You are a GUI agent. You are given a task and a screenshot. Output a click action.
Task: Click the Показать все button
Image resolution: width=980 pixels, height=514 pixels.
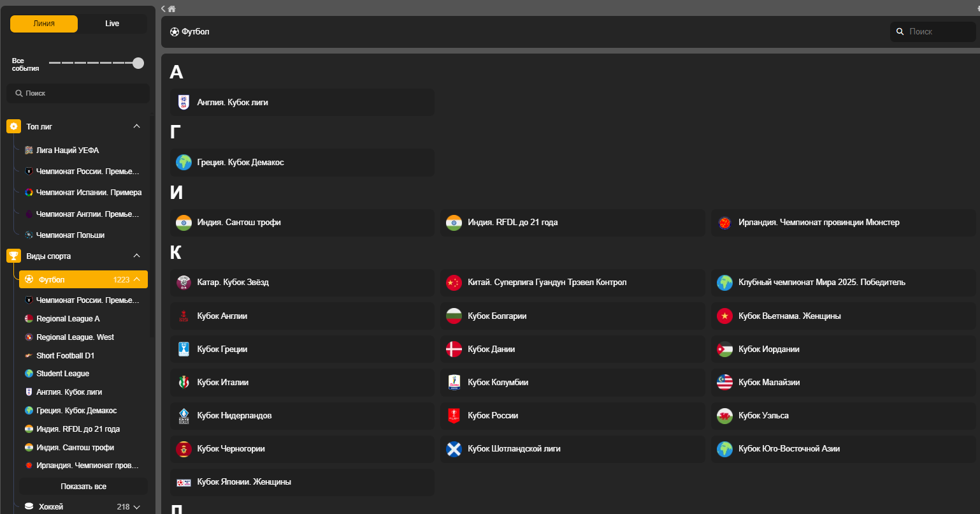pos(83,487)
